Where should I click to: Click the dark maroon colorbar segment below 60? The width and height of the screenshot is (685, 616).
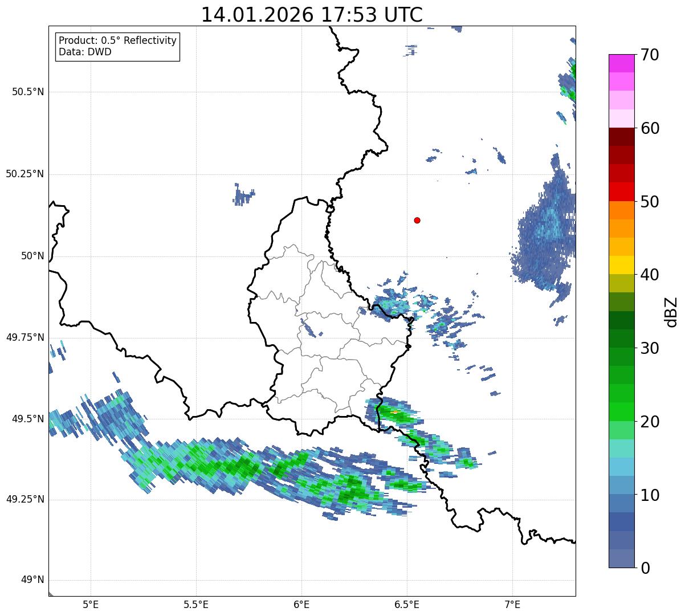(x=621, y=137)
